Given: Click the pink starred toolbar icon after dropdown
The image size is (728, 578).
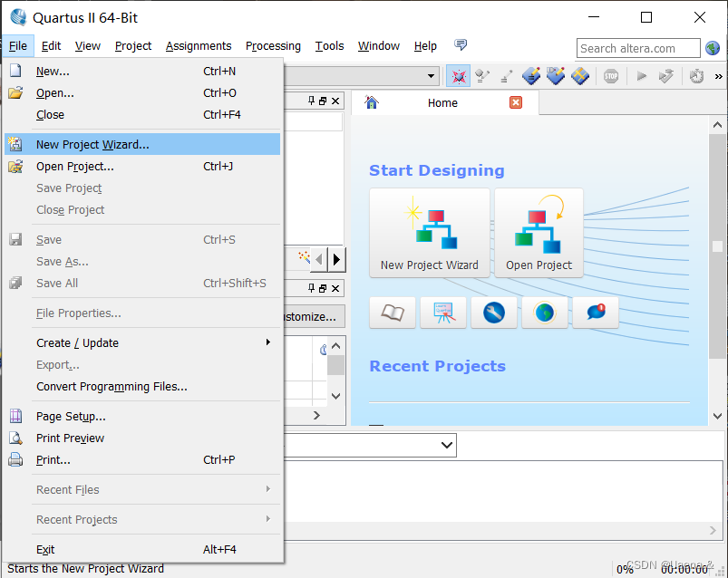Looking at the screenshot, I should point(458,76).
